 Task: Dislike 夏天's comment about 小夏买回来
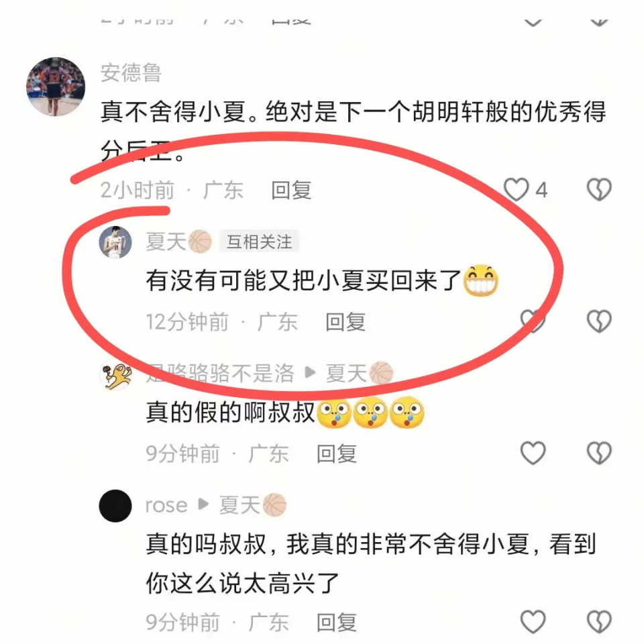(x=599, y=321)
